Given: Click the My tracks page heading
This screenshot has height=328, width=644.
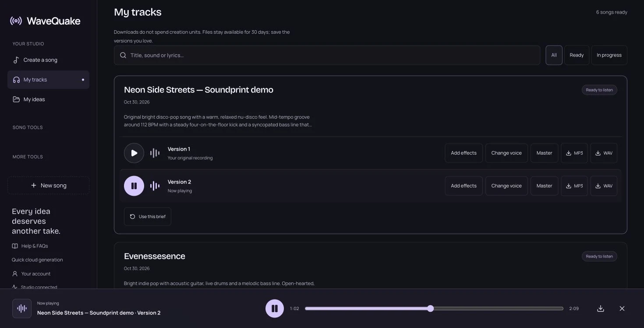Looking at the screenshot, I should 138,12.
